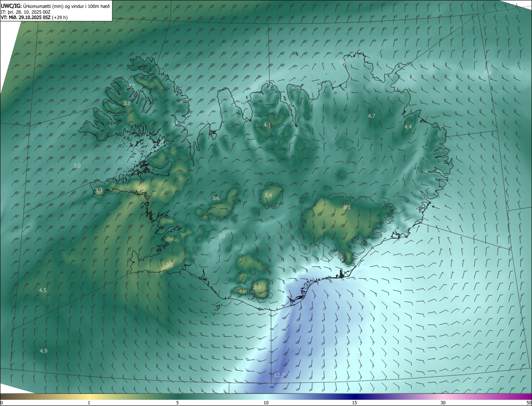
Task: Select the colorbar tick label 30
Action: pyautogui.click(x=443, y=403)
